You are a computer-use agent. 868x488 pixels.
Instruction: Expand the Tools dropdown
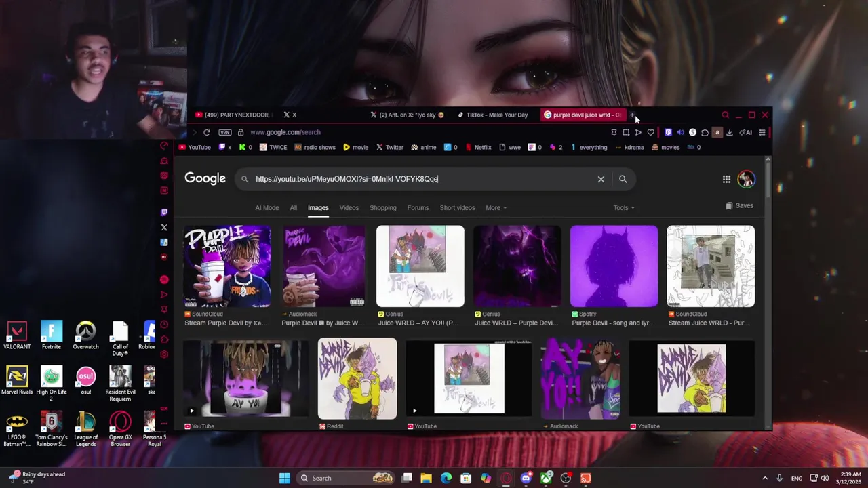pyautogui.click(x=623, y=208)
